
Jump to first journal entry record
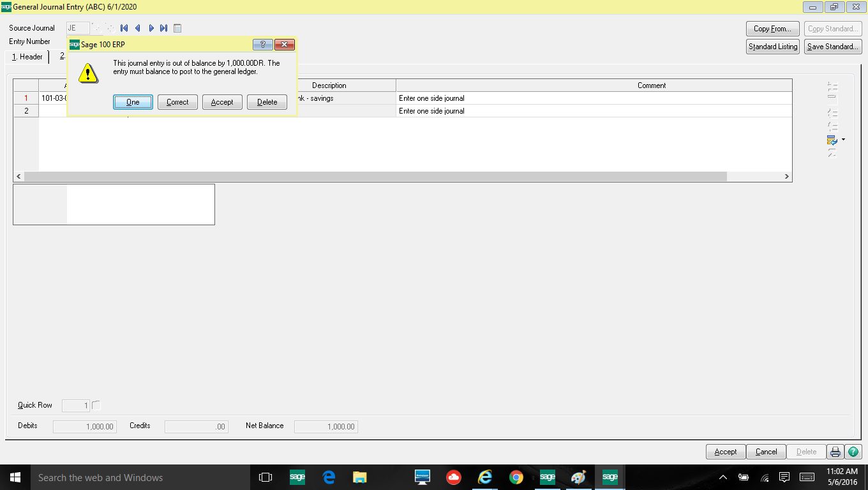tap(124, 28)
